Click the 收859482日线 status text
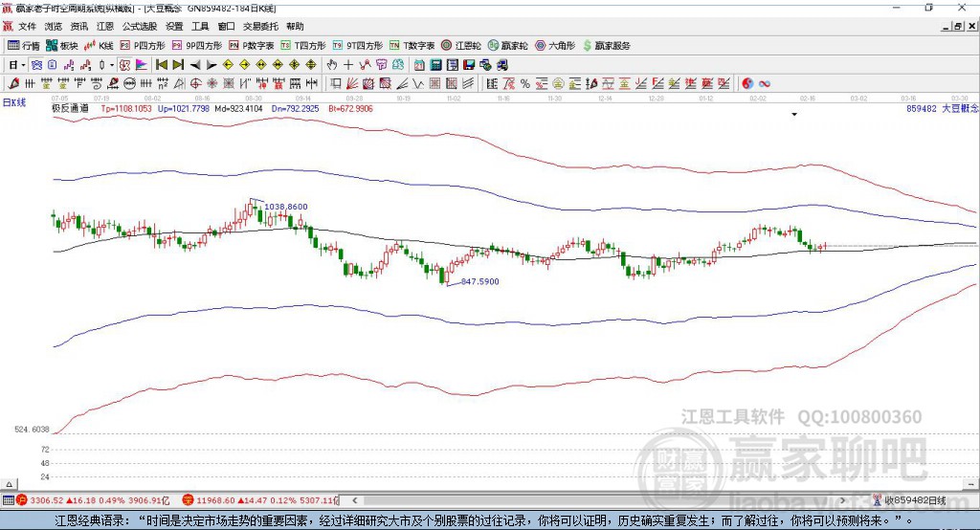Screen dimensions: 980x530 915,500
